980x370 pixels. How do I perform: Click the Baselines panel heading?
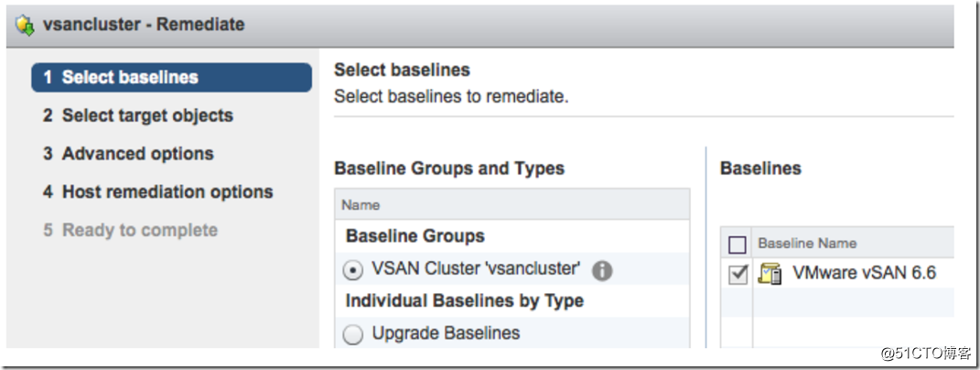pyautogui.click(x=760, y=169)
